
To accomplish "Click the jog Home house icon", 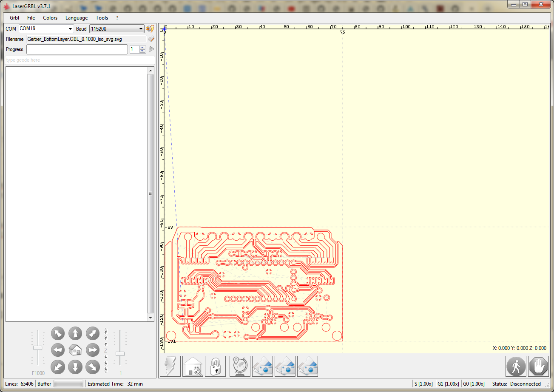I will click(x=75, y=350).
